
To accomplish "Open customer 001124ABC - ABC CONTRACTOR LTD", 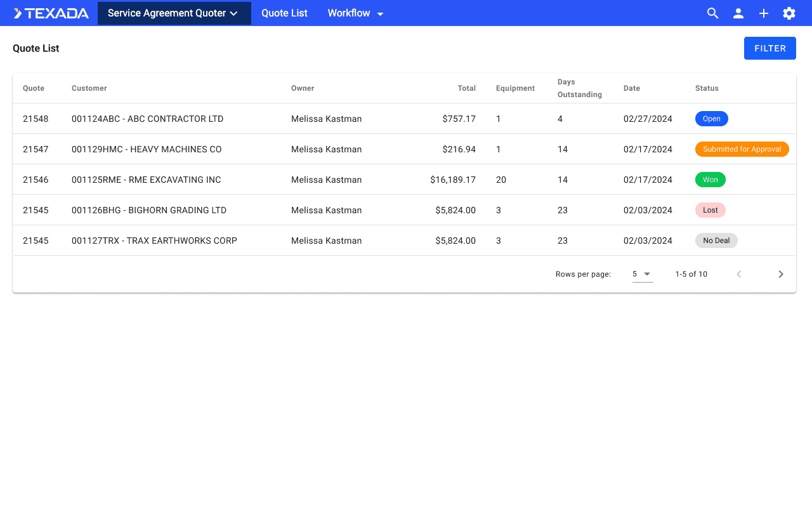I will pos(148,119).
